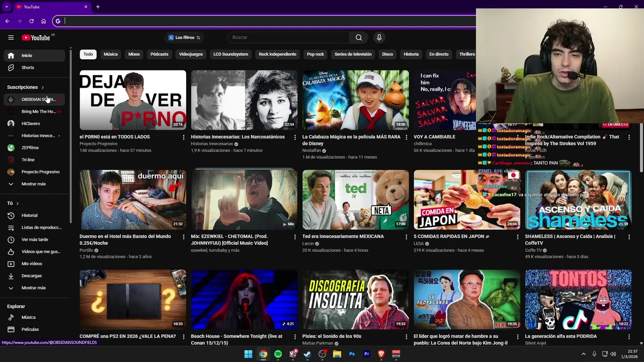
Task: Select the 'Mixes' filter chip
Action: [134, 54]
